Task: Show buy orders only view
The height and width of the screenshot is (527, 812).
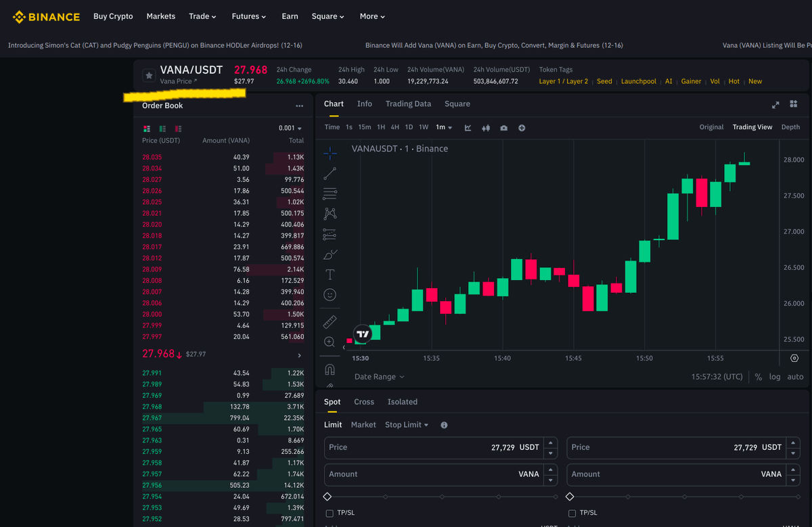Action: click(162, 129)
